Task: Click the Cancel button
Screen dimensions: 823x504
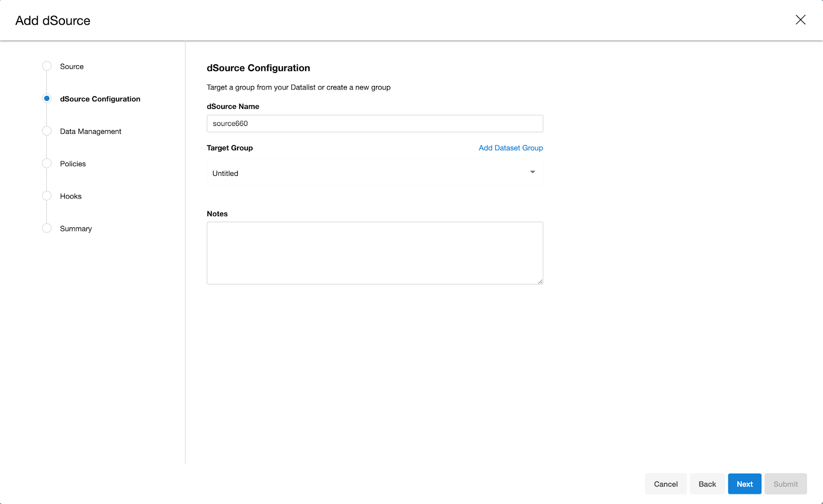Action: [665, 483]
